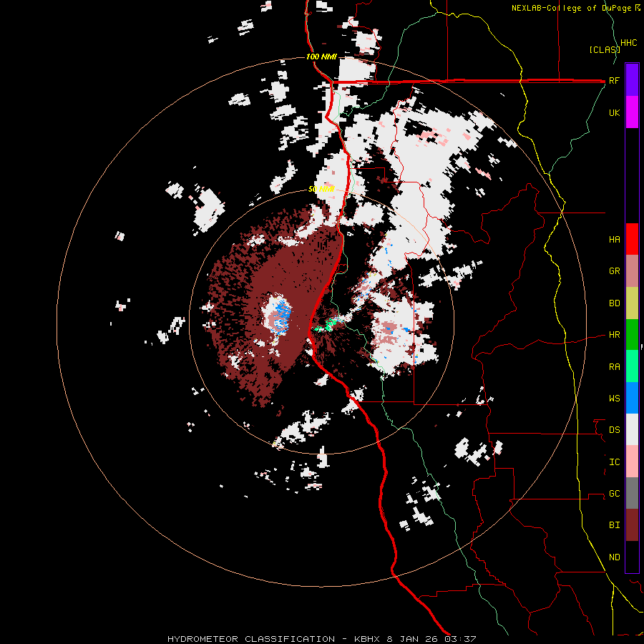Click the HA red legend swatch
Image resolution: width=644 pixels, height=644 pixels.
point(632,239)
